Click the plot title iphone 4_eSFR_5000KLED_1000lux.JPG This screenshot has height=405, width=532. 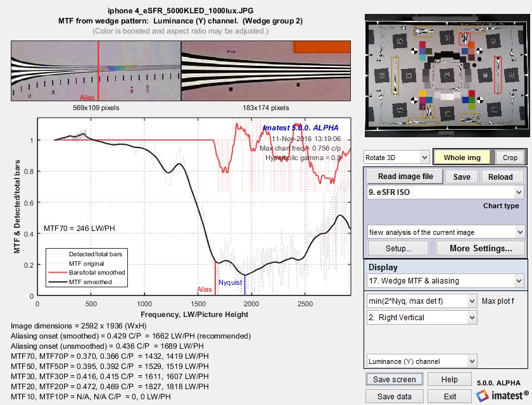(x=180, y=11)
